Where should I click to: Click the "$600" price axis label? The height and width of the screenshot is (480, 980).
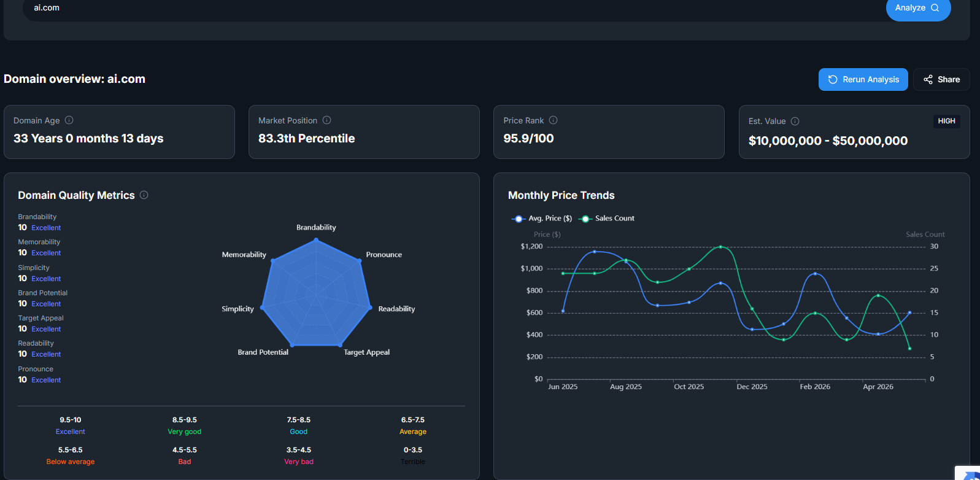point(534,313)
